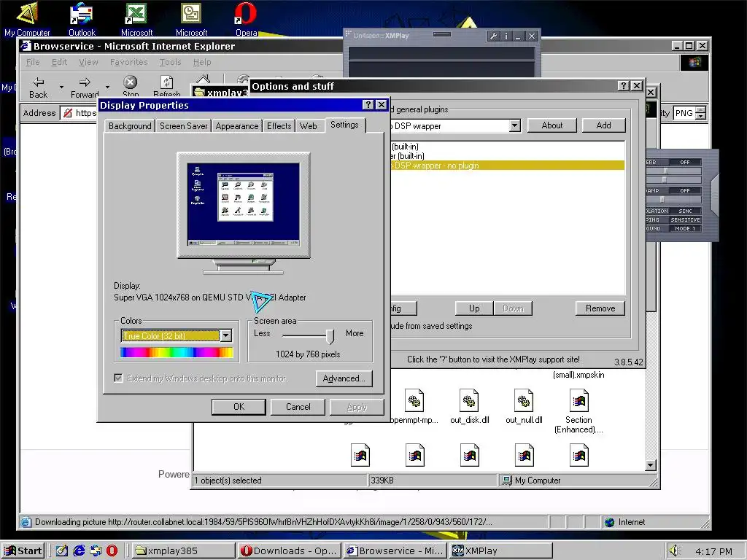The image size is (747, 560).
Task: Launch Outlook Express from quick launch
Action: pyautogui.click(x=96, y=551)
